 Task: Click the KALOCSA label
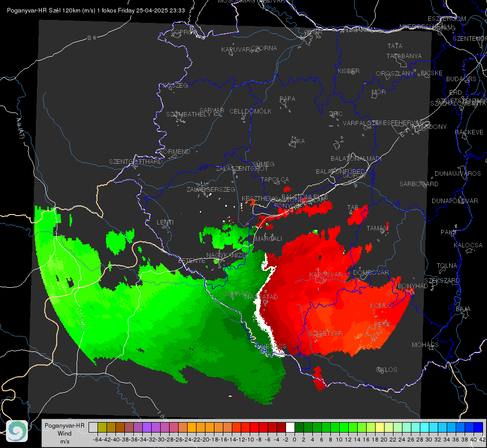click(468, 245)
